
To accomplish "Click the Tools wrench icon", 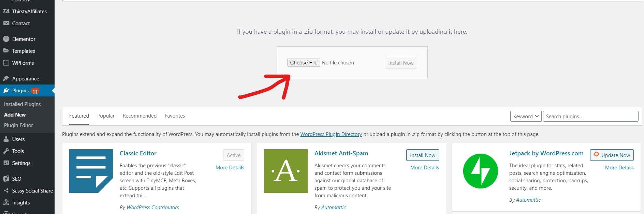I will click(6, 151).
